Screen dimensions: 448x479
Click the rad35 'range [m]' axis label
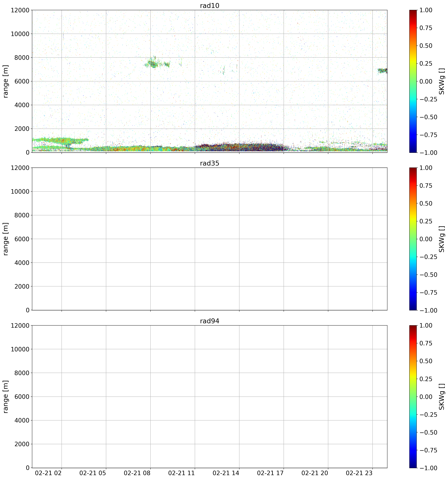tap(5, 239)
